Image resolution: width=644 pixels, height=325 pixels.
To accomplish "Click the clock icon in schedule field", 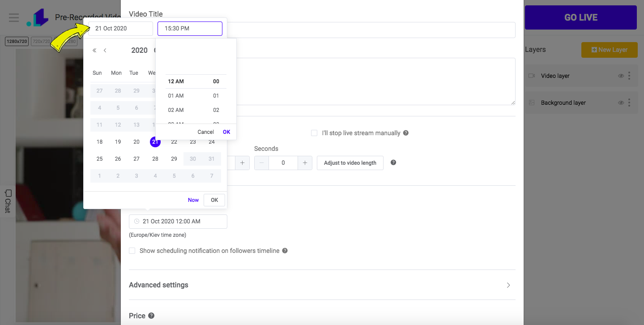I will pos(136,221).
